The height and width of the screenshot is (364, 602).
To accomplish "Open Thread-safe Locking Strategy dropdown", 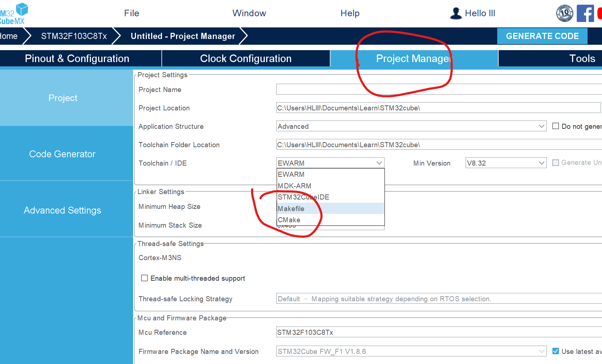I will click(439, 299).
